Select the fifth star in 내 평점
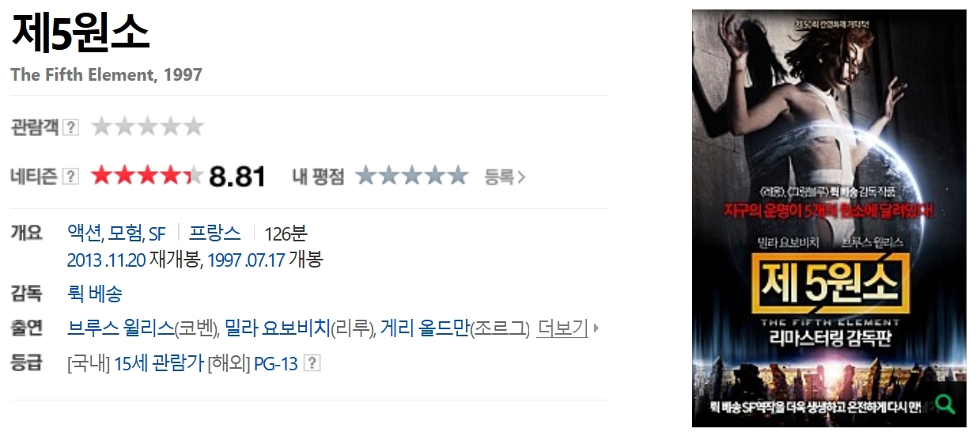The width and height of the screenshot is (980, 440). [457, 175]
